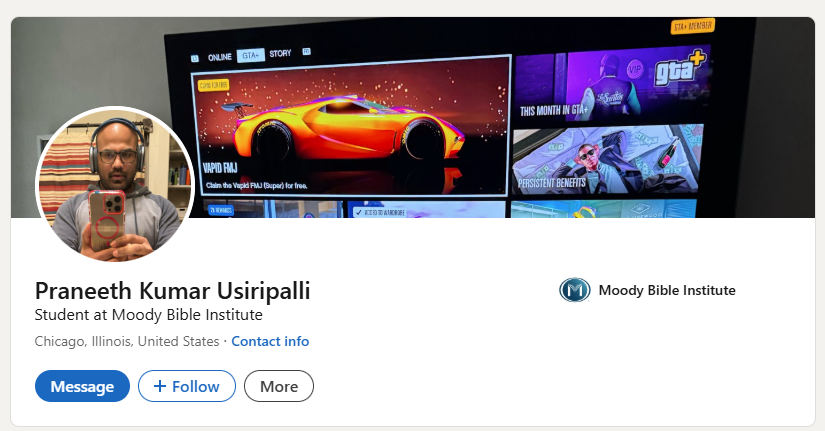Click the PERSISTENT BENEFITS tile

[607, 159]
